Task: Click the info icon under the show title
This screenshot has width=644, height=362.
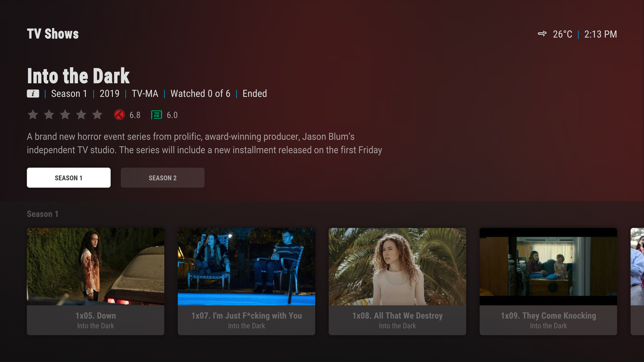Action: pyautogui.click(x=33, y=94)
